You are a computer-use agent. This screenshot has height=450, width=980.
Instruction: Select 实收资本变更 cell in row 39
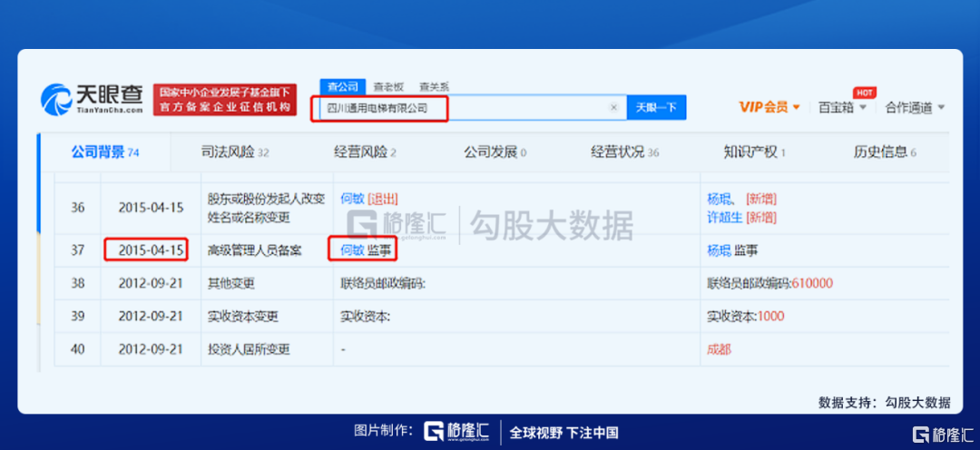tap(243, 317)
